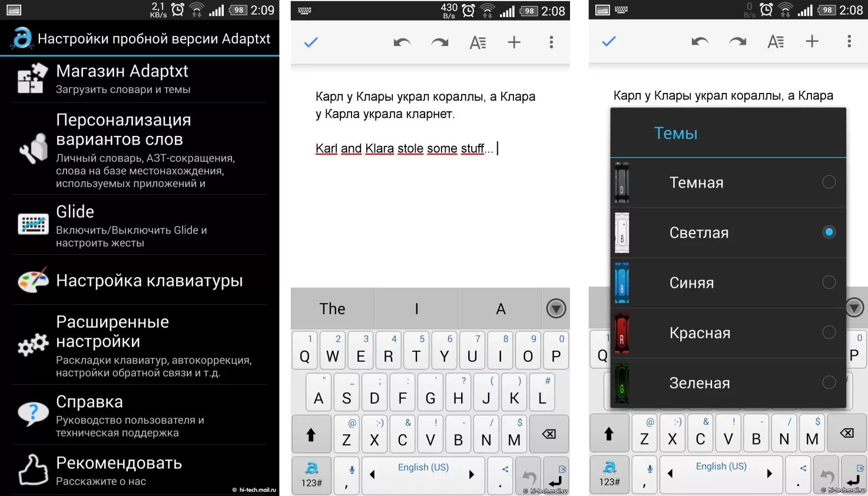Tap the paint palette icon for Настройка клавиатуры

pos(33,281)
